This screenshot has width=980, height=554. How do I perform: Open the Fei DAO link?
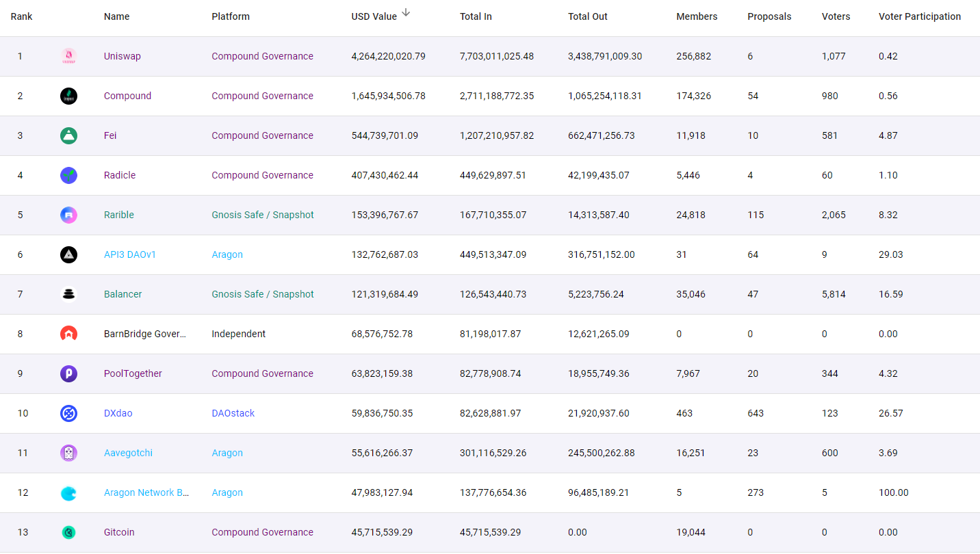pyautogui.click(x=110, y=135)
